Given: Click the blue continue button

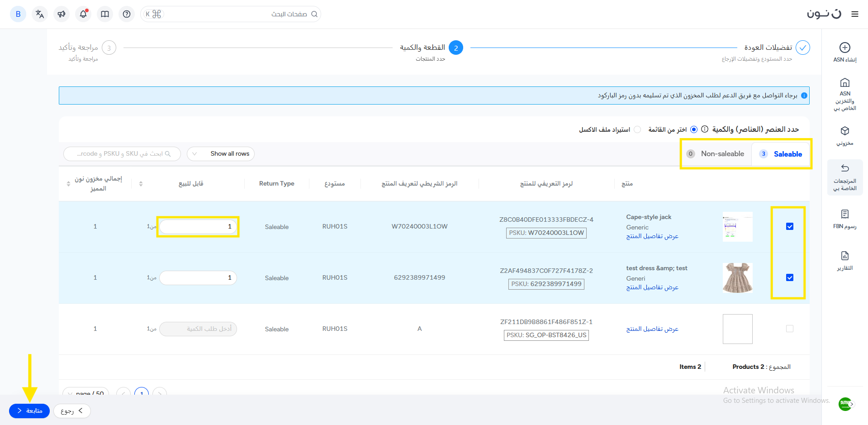Looking at the screenshot, I should pyautogui.click(x=29, y=411).
